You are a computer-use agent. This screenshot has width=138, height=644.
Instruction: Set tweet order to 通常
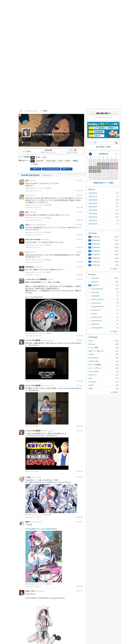(33, 157)
